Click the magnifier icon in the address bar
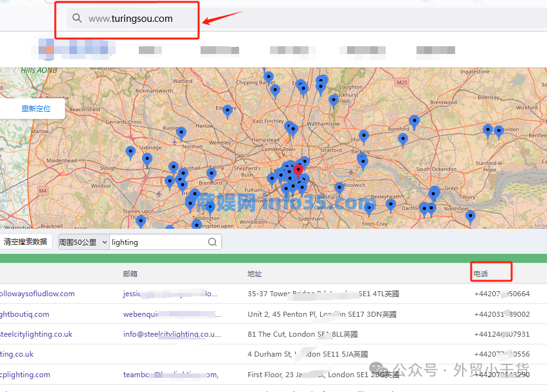The width and height of the screenshot is (547, 392). pos(76,18)
